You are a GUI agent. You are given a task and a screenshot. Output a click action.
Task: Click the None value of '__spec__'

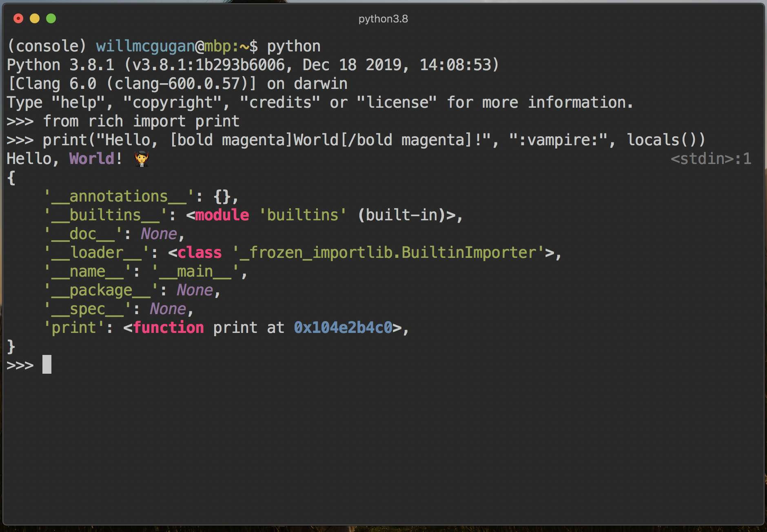click(168, 309)
